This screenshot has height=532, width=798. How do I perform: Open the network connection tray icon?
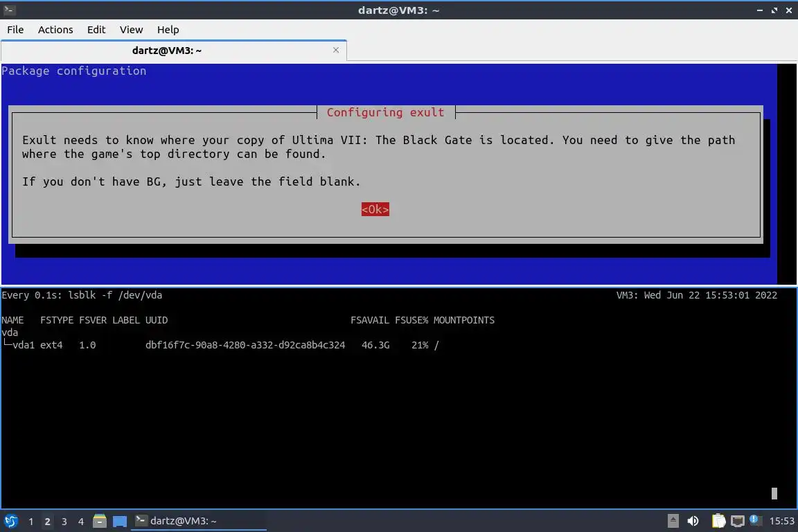coord(738,521)
